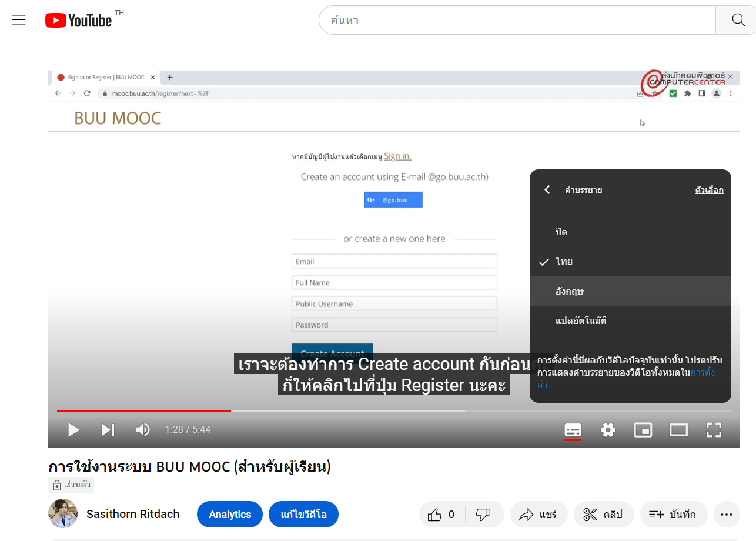This screenshot has height=541, width=756.
Task: Skip to the next video
Action: click(x=108, y=430)
